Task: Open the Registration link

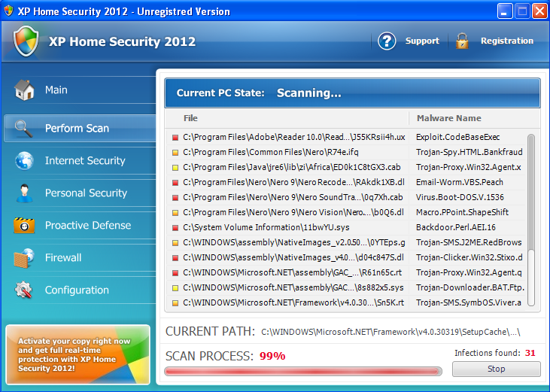Action: [x=506, y=41]
